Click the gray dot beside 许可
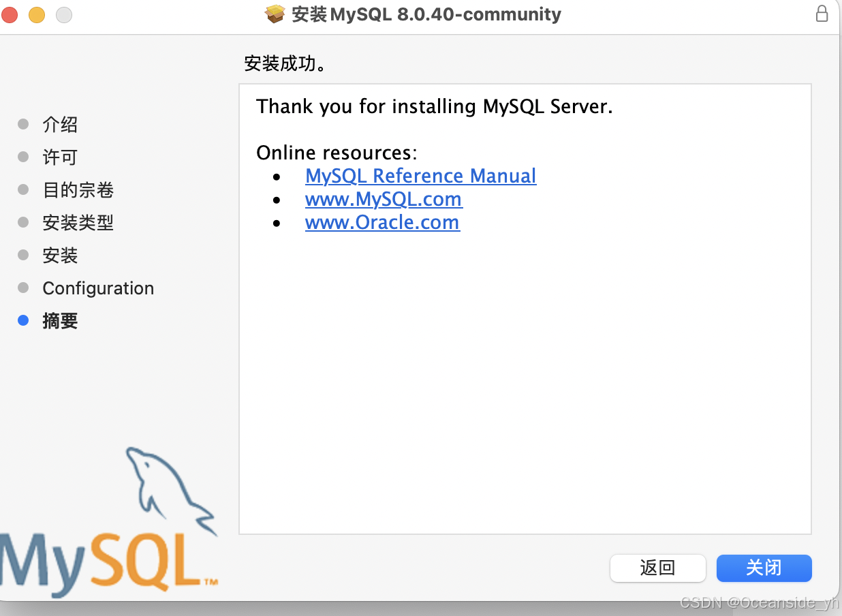The height and width of the screenshot is (616, 842). pos(24,157)
